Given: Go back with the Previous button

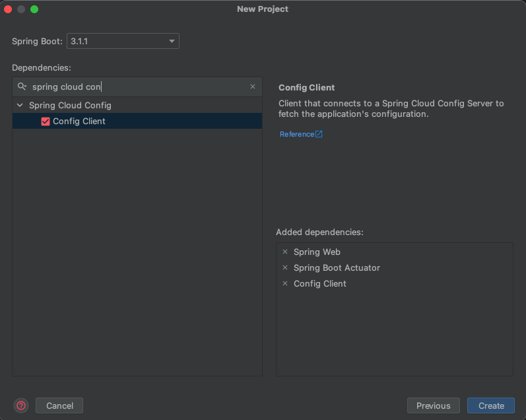Looking at the screenshot, I should point(433,405).
